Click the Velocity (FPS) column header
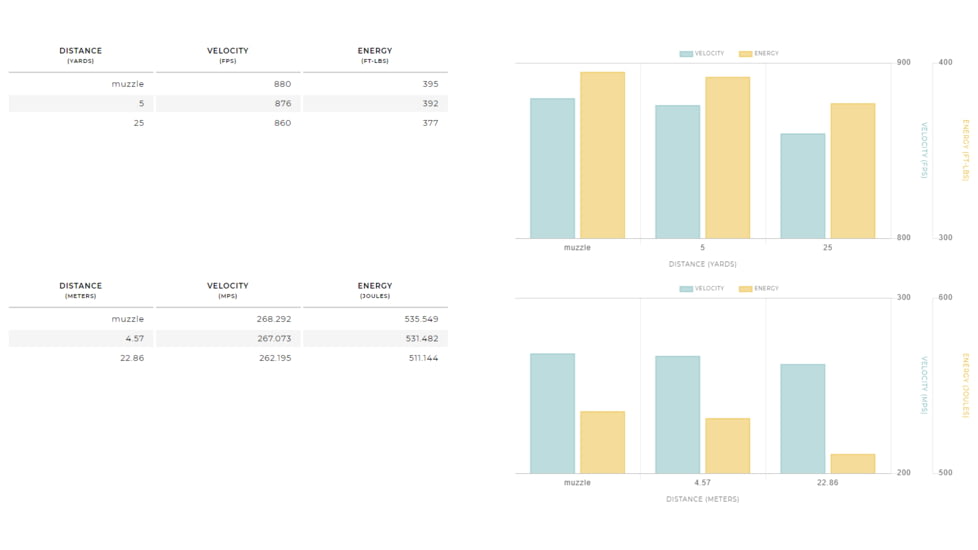978x550 pixels. 227,55
